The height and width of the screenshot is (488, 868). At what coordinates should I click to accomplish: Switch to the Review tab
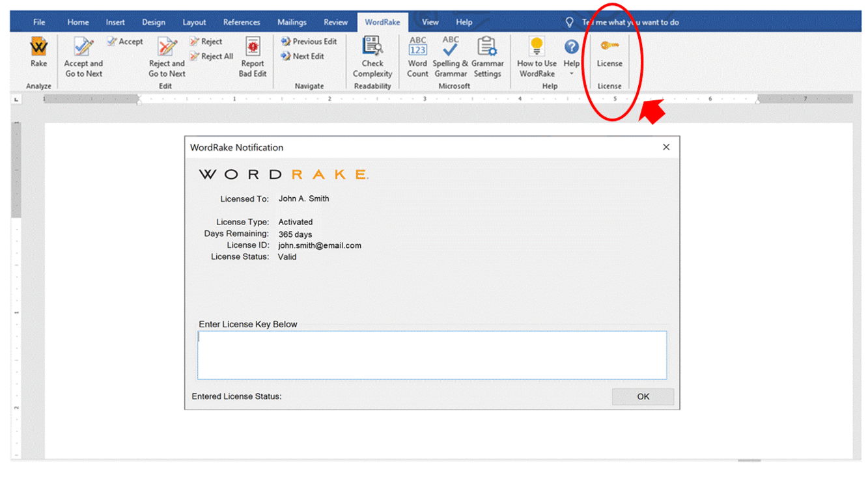click(x=335, y=22)
